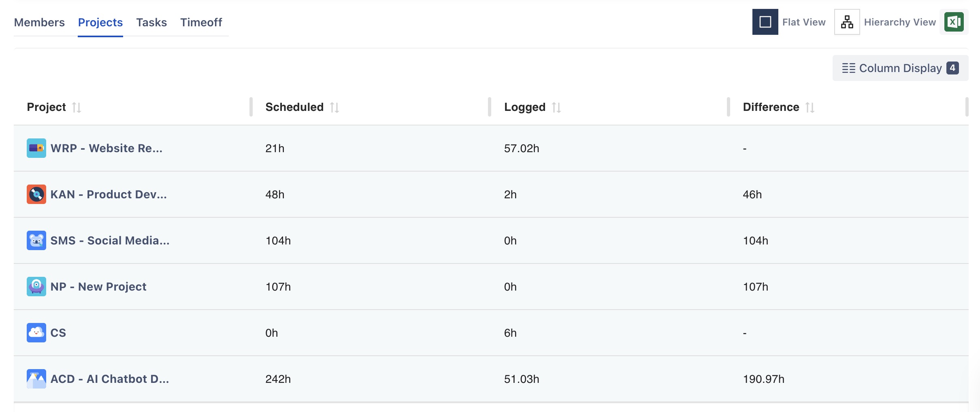Switch to Hierarchy View icon
Image resolution: width=980 pixels, height=412 pixels.
click(x=847, y=22)
